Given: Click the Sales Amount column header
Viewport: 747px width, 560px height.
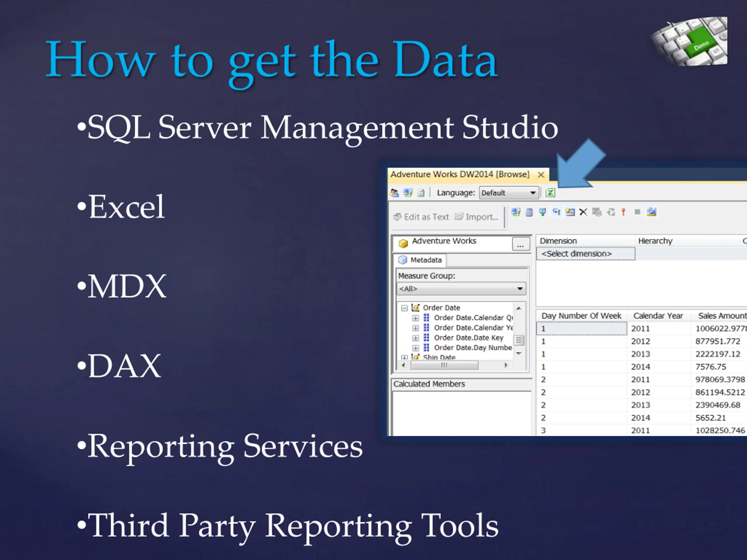Looking at the screenshot, I should (x=720, y=316).
